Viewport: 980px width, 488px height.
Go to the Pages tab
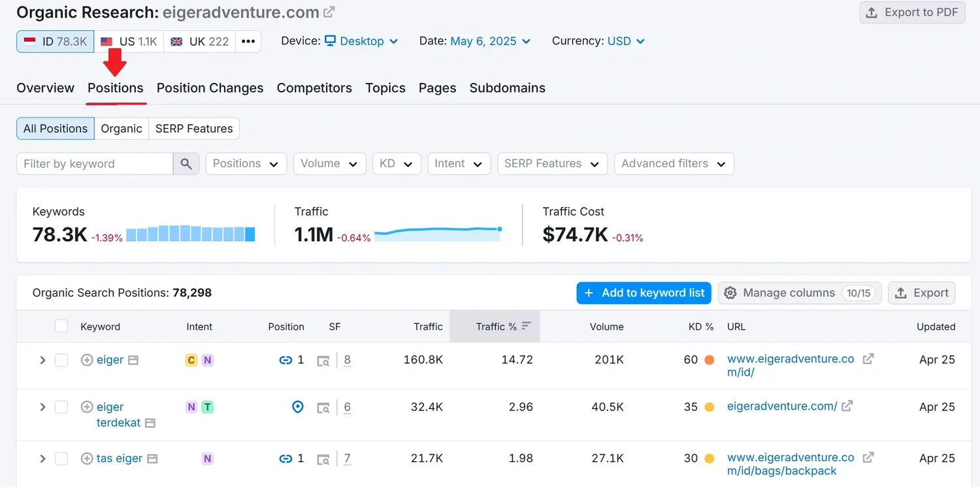(x=438, y=88)
